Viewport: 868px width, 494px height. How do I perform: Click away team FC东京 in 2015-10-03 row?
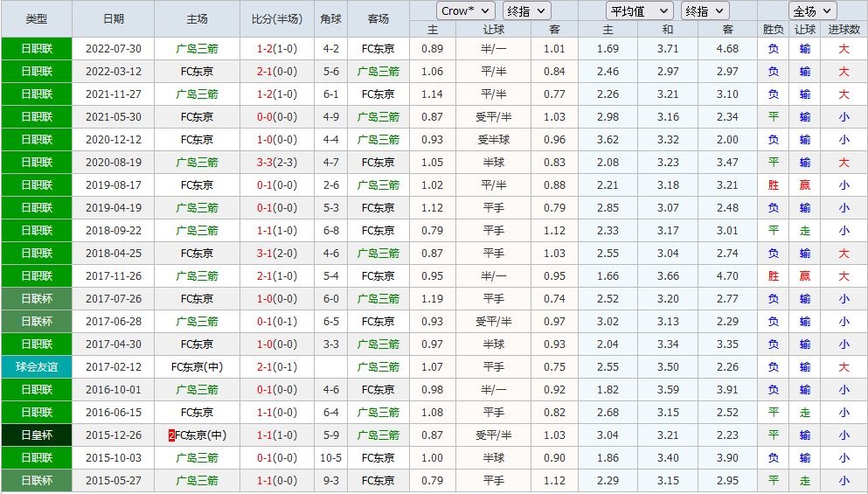click(378, 458)
